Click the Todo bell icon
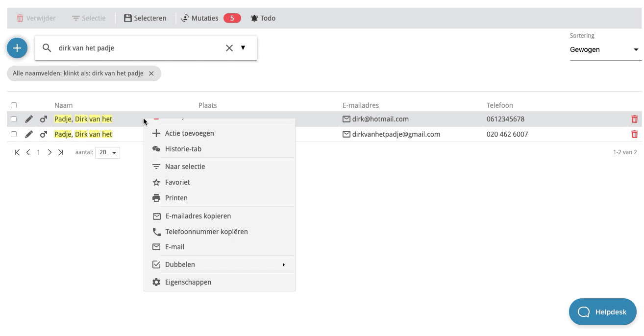Image resolution: width=644 pixels, height=336 pixels. pos(254,18)
